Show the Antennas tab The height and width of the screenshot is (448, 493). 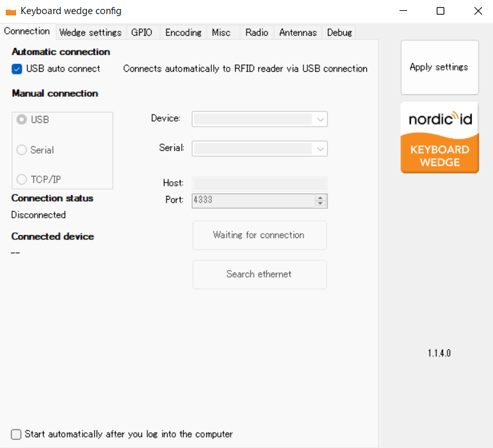298,32
